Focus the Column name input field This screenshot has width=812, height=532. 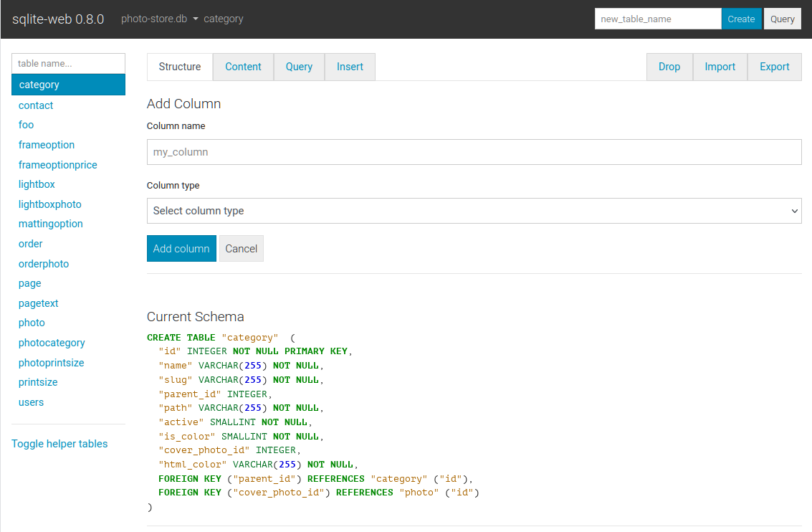click(474, 152)
